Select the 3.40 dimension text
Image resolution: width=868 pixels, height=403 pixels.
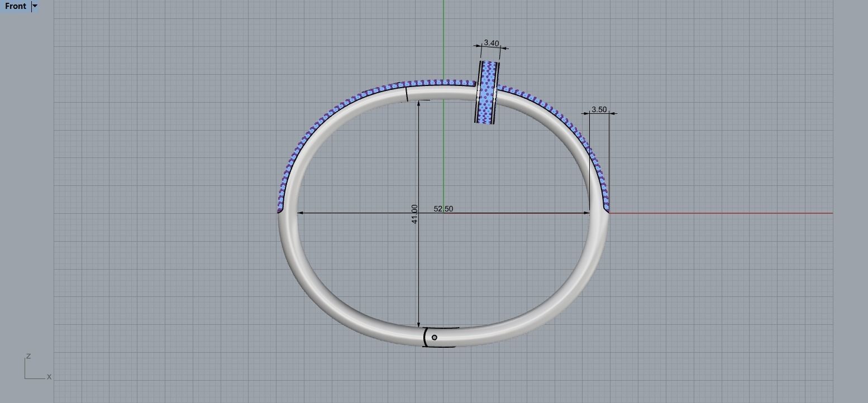(x=492, y=43)
